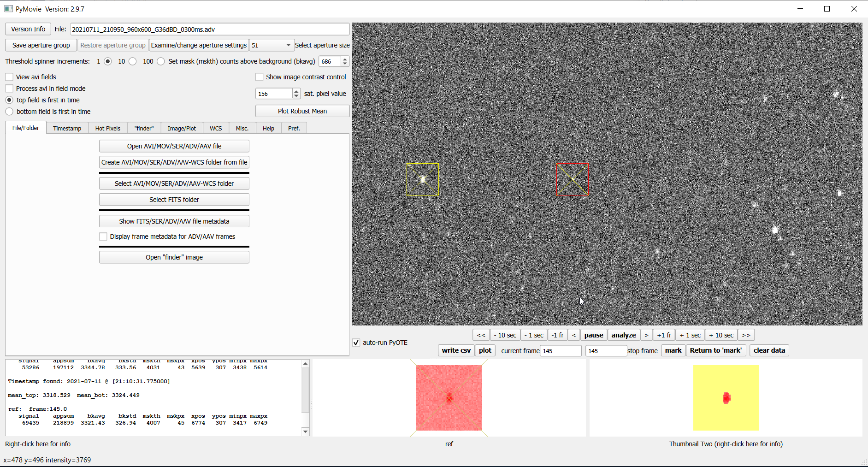Viewport: 868px width, 467px height.
Task: Advance one frame with +1 fr button
Action: [x=664, y=335]
